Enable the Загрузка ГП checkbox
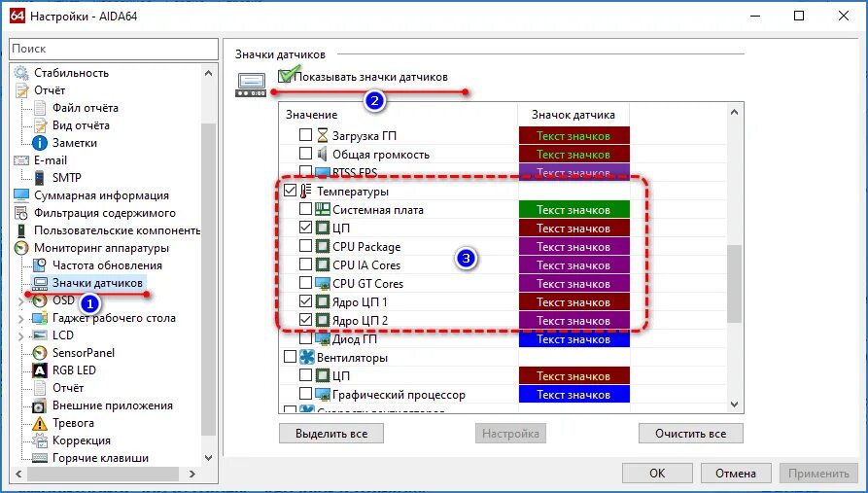Image resolution: width=868 pixels, height=493 pixels. [x=305, y=135]
